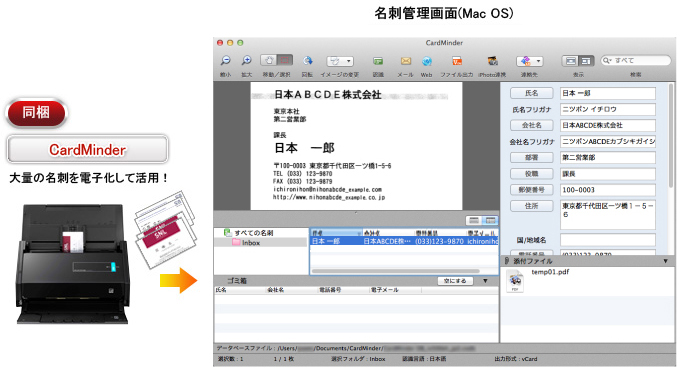This screenshot has height=382, width=686.
Task: Open the Web globe icon
Action: pyautogui.click(x=427, y=61)
